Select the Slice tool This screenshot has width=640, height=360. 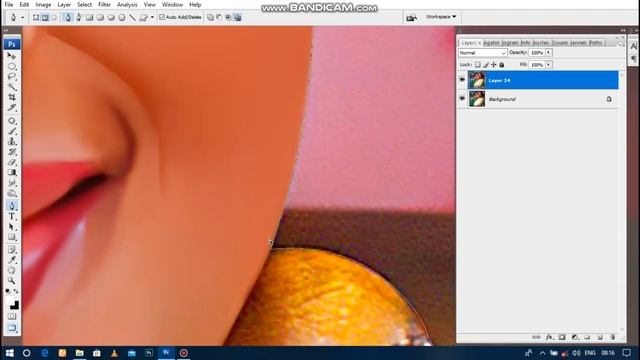[12, 107]
